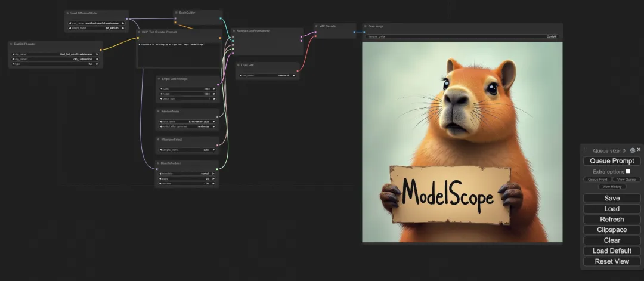Click the Refresh button
This screenshot has height=281, width=644.
612,220
